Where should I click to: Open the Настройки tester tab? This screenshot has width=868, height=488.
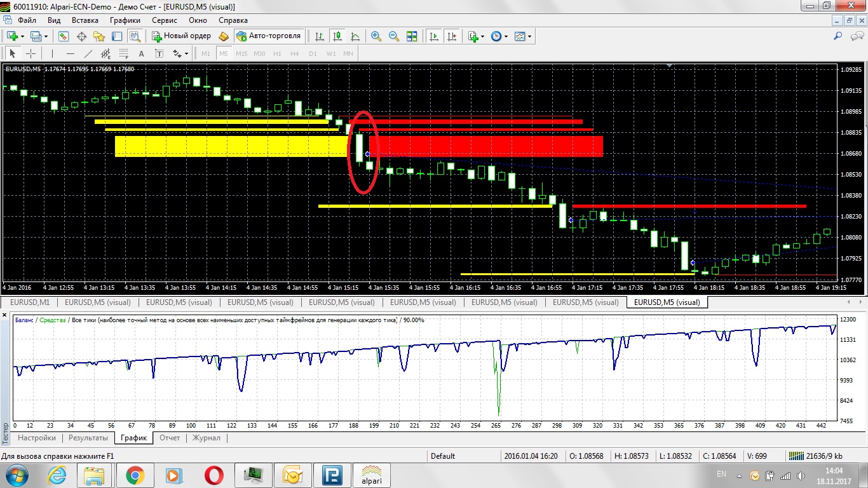tap(37, 438)
